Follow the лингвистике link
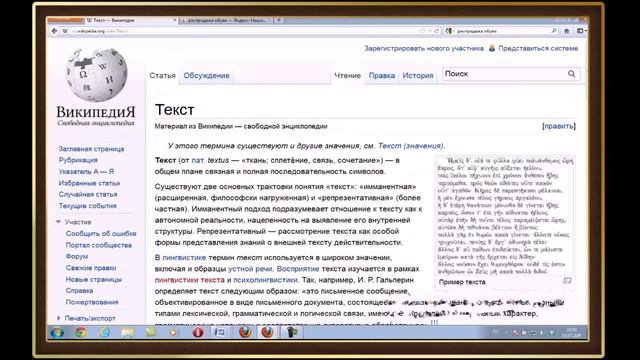 (x=184, y=258)
